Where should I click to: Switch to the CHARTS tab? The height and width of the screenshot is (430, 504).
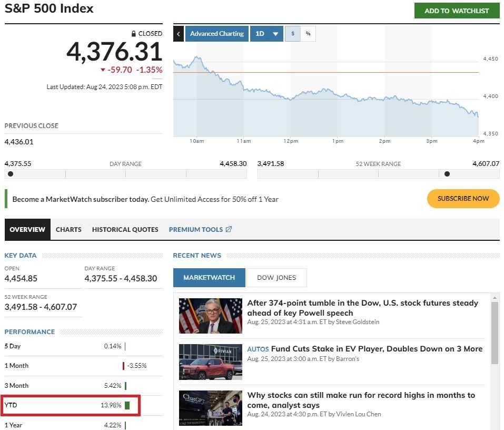click(68, 229)
